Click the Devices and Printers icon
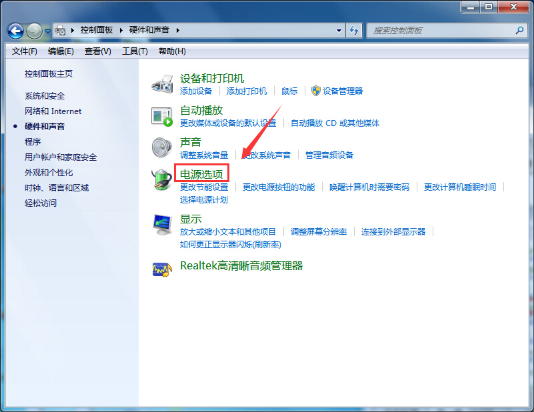Screen dimensions: 534x412 [162, 84]
